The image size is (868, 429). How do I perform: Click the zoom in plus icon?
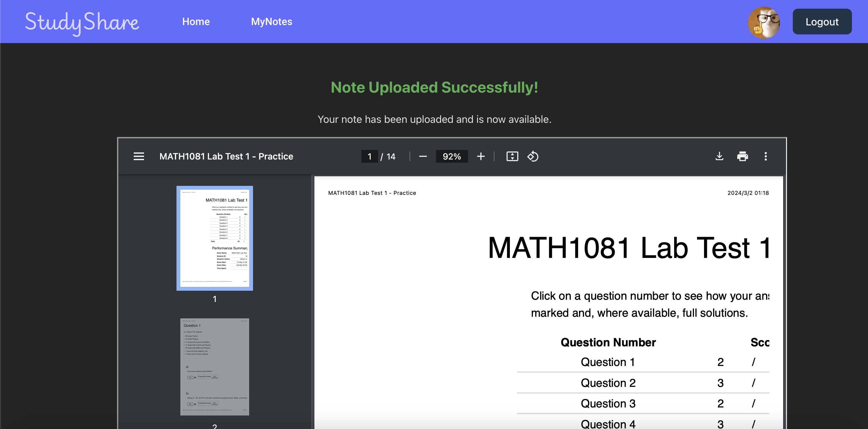[481, 156]
